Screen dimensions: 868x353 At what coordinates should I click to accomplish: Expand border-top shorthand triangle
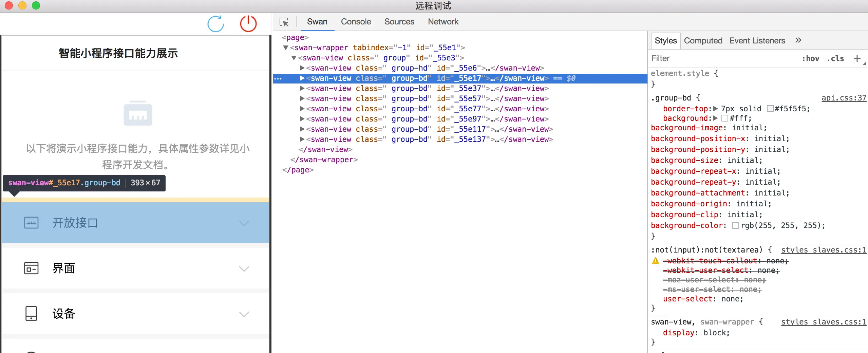point(716,109)
